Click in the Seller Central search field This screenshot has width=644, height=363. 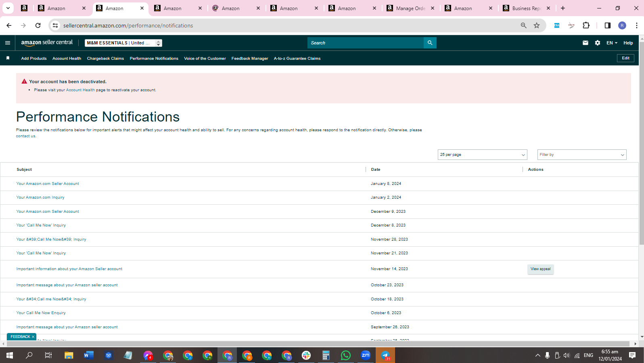pos(366,43)
